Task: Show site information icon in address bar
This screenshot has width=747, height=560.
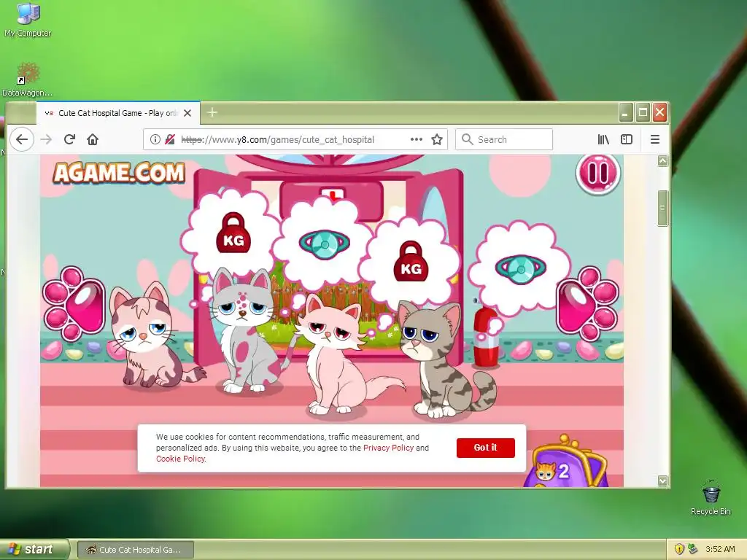Action: pos(155,139)
